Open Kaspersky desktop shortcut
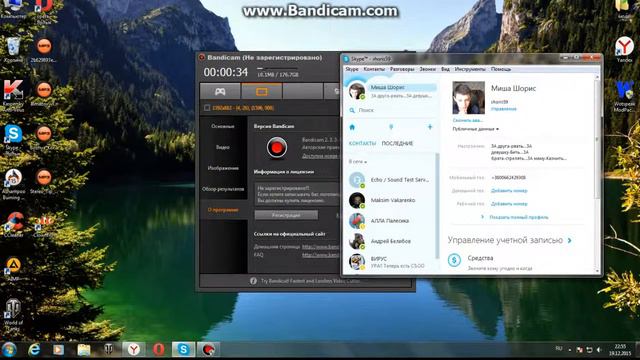640x360 pixels. [x=13, y=95]
